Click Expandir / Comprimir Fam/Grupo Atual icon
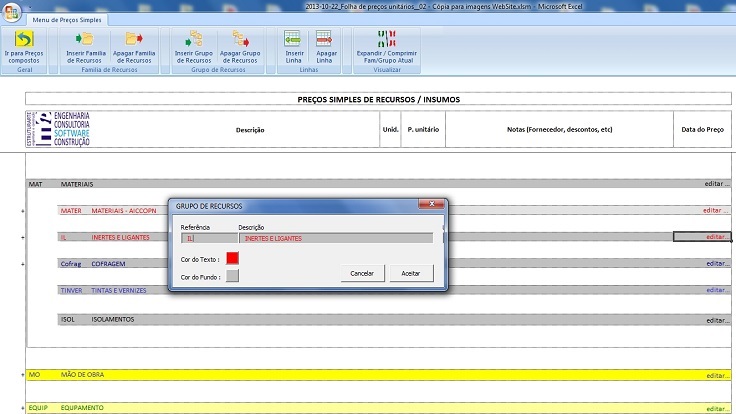The height and width of the screenshot is (414, 736). [388, 39]
